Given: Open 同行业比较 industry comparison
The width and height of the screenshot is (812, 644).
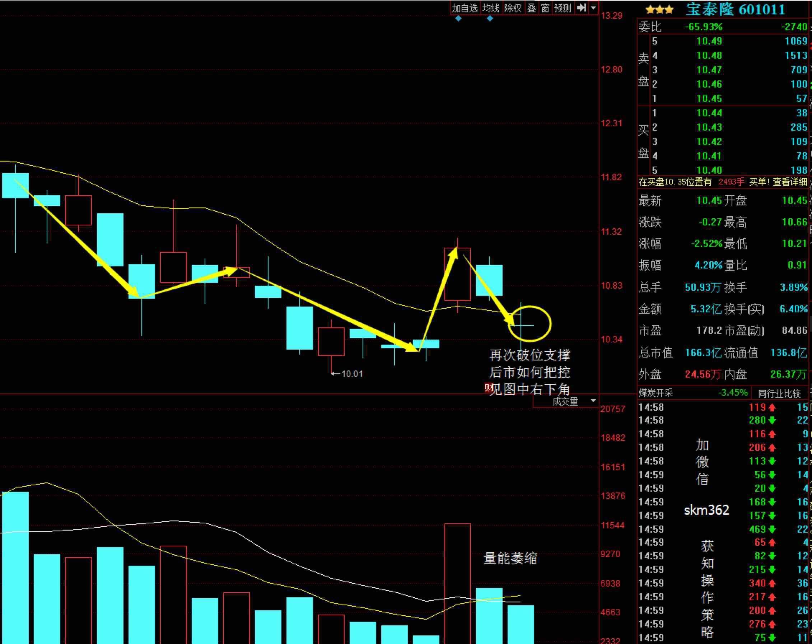Looking at the screenshot, I should coord(779,393).
